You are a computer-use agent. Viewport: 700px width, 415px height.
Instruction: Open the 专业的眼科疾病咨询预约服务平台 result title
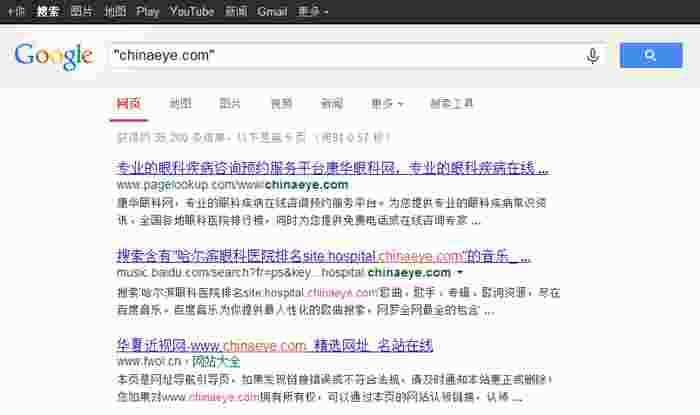[333, 168]
